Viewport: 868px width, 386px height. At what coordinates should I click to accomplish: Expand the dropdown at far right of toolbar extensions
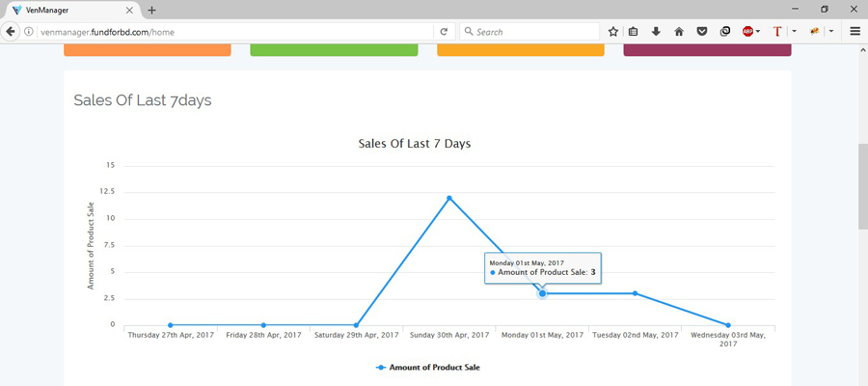point(830,31)
